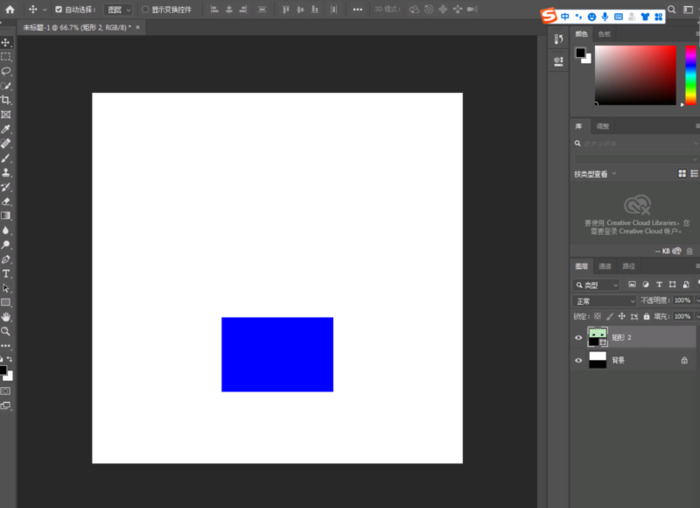Select the Horizontal Type tool
This screenshot has width=700, height=508.
[x=6, y=273]
